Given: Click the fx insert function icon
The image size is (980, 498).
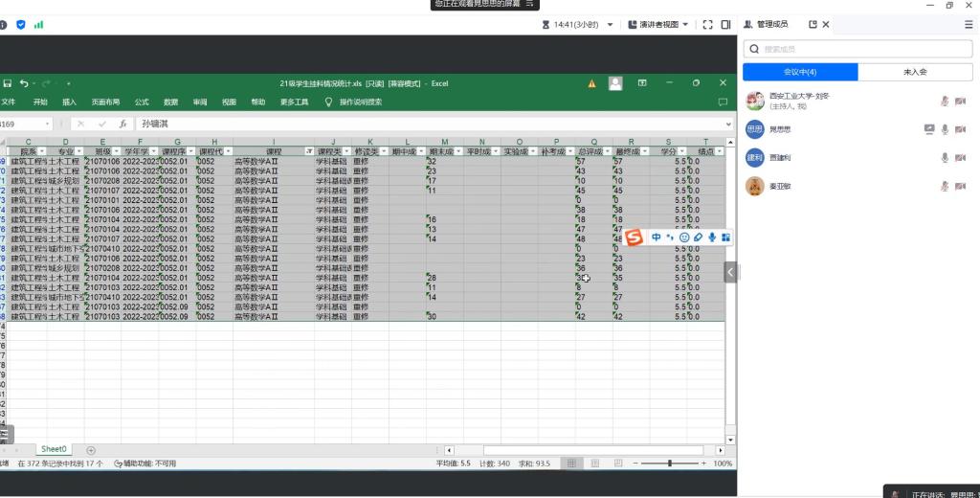Looking at the screenshot, I should click(x=122, y=124).
